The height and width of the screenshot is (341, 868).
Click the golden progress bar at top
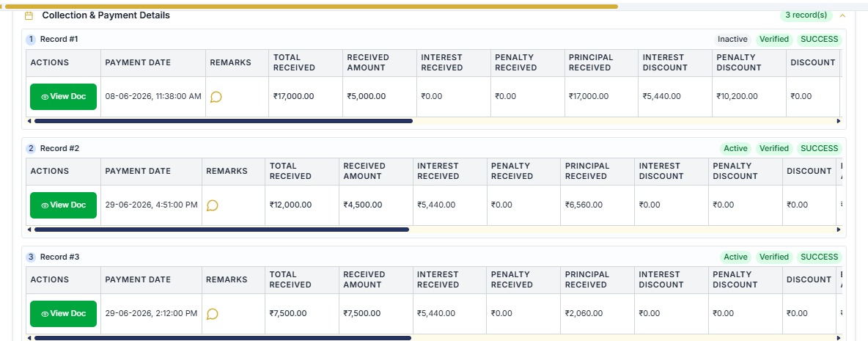point(310,7)
